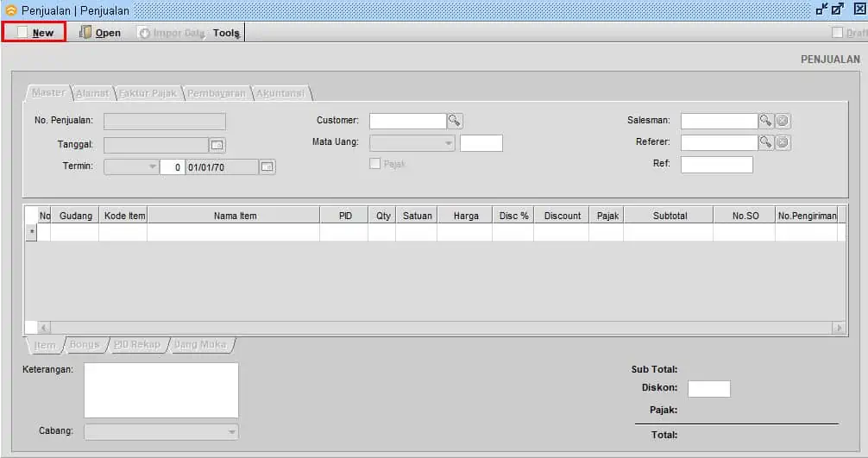Click the Customer search magnifier icon
868x458 pixels.
455,121
